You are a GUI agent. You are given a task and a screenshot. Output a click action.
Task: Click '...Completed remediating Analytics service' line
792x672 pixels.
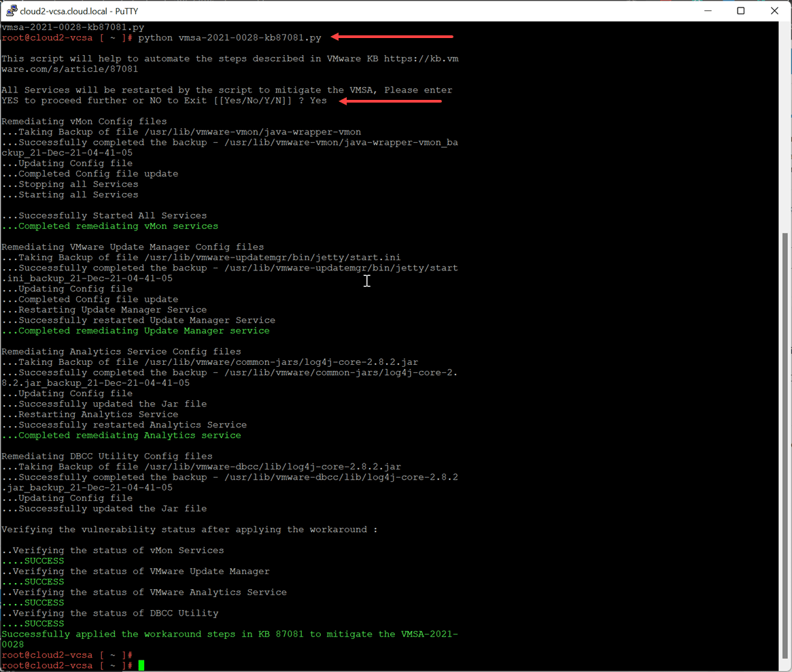pyautogui.click(x=121, y=436)
